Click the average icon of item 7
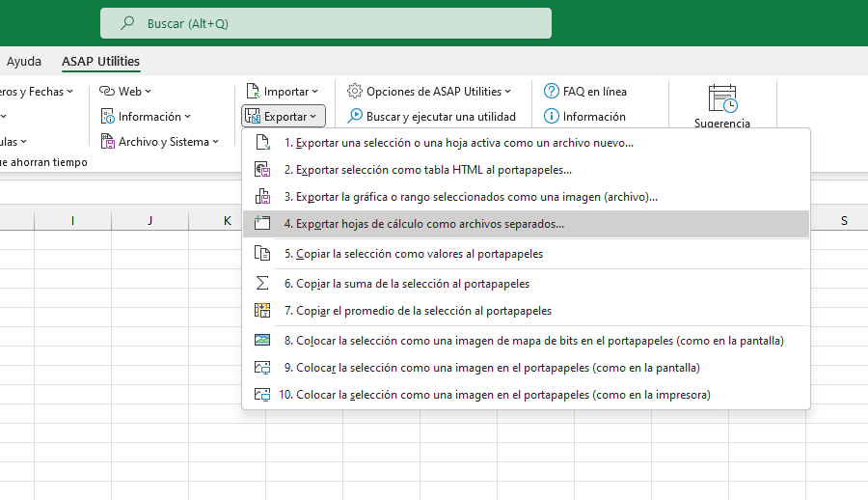This screenshot has height=500, width=868. [262, 311]
